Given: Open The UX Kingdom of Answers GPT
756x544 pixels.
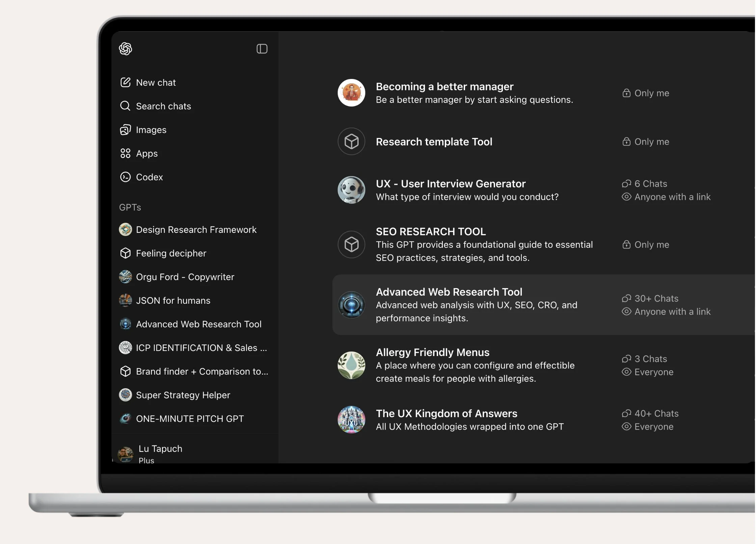Looking at the screenshot, I should (x=446, y=413).
